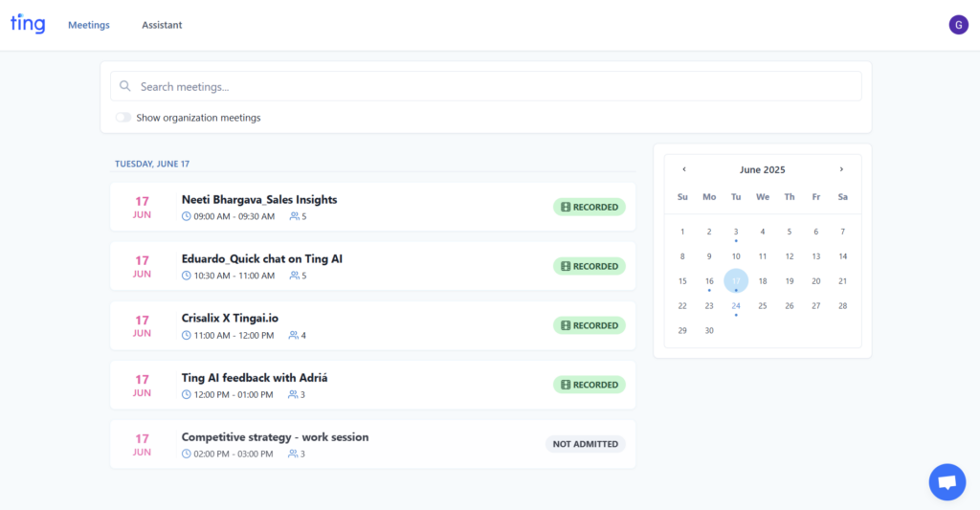Go to previous month in calendar
The height and width of the screenshot is (510, 980).
(x=683, y=169)
